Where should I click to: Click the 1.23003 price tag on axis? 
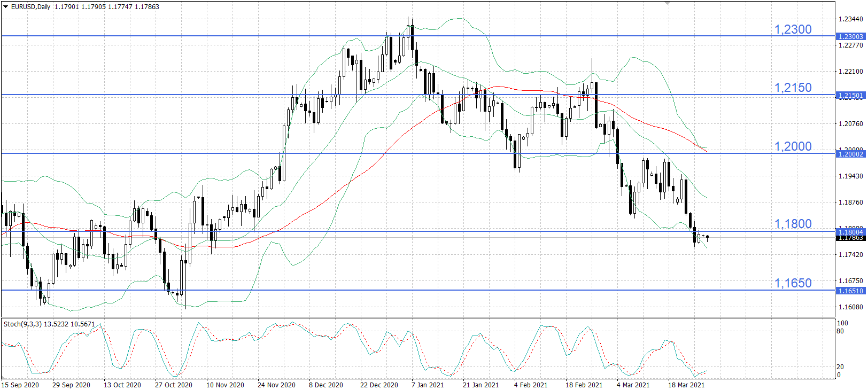tap(850, 36)
